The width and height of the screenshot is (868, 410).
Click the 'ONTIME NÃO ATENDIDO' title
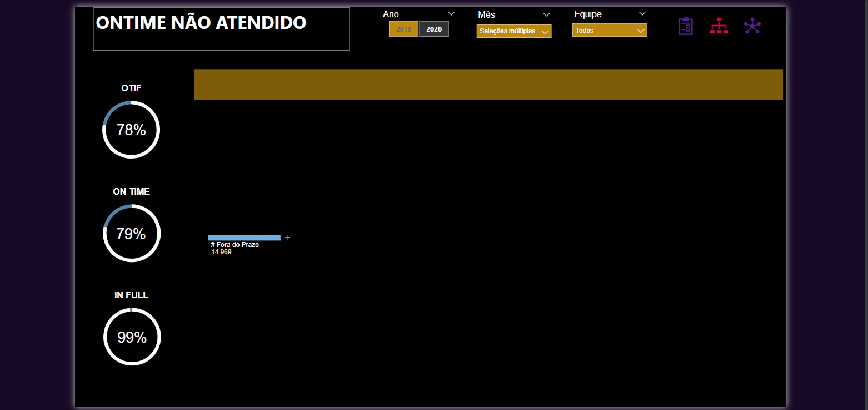(x=201, y=23)
